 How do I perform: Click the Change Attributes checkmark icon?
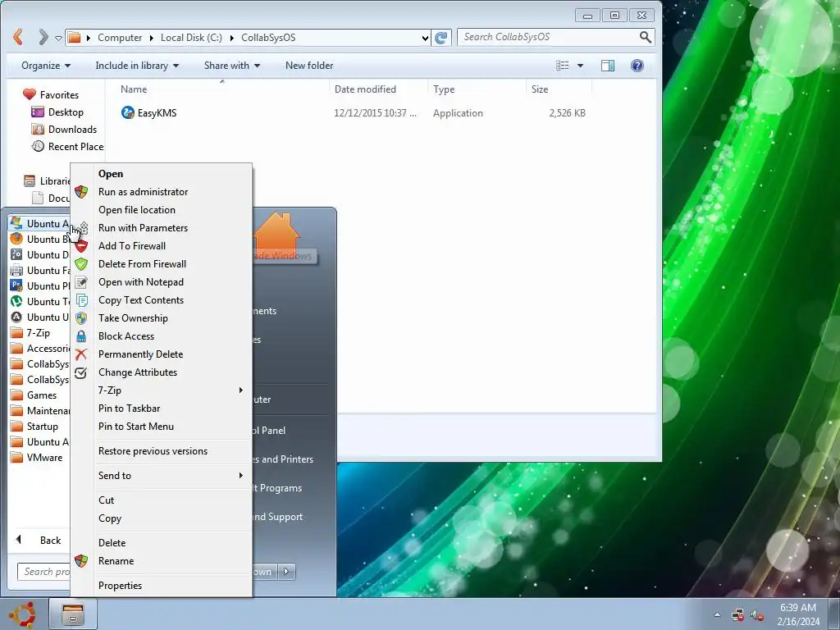click(81, 373)
